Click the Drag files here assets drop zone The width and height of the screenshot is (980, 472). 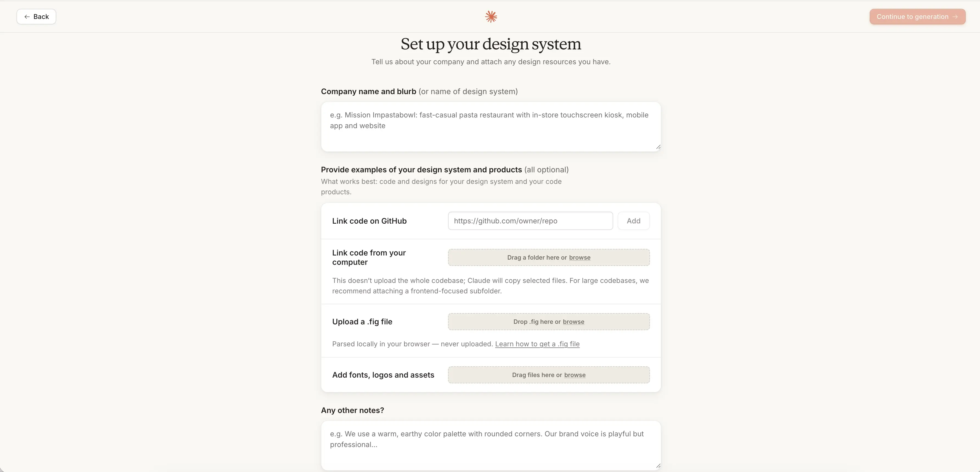pos(549,375)
